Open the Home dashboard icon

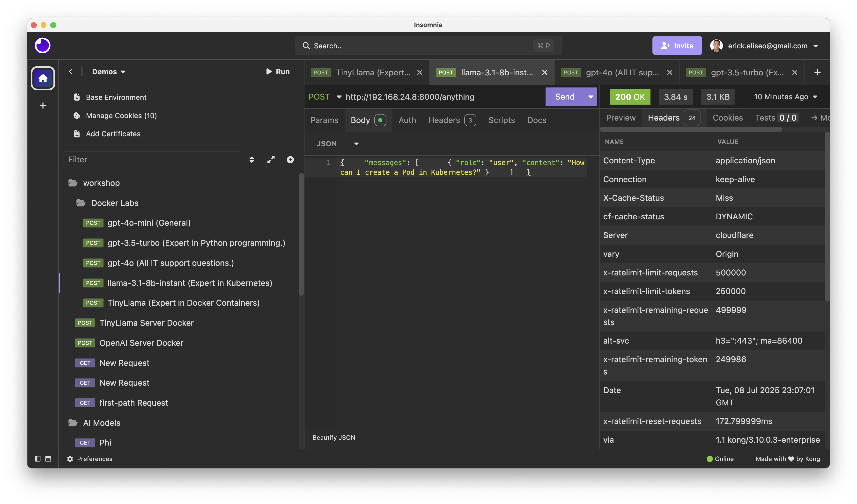click(x=43, y=78)
